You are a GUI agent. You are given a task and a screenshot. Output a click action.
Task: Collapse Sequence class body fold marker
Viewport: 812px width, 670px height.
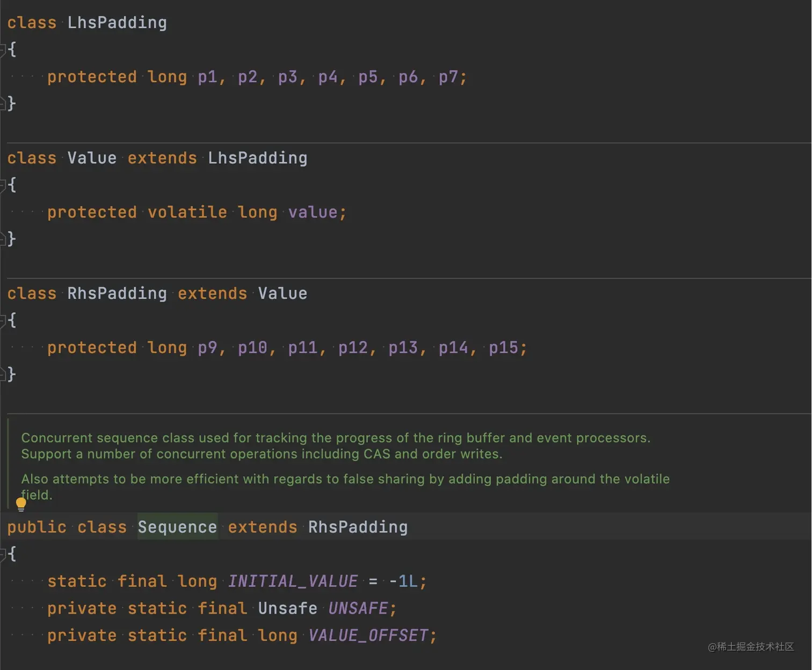(3, 554)
